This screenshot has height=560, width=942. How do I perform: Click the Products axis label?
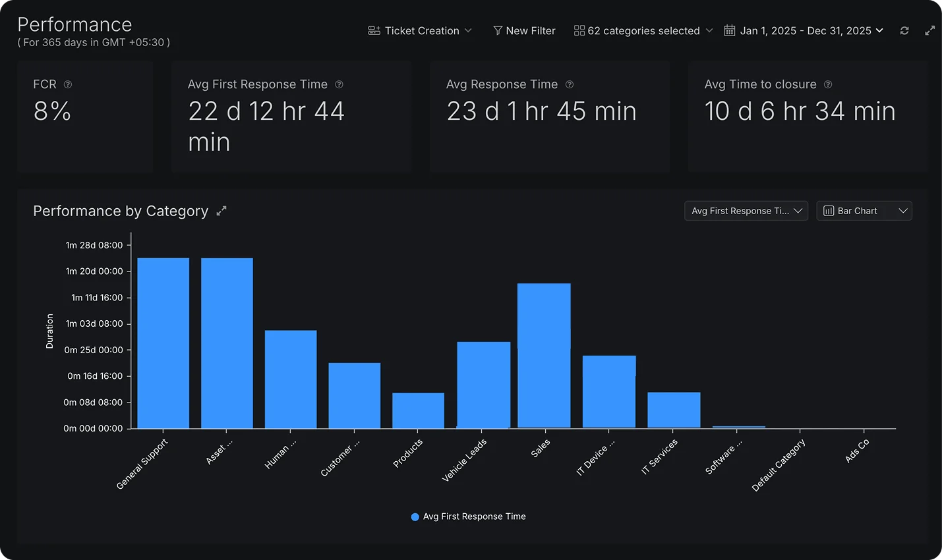point(407,453)
